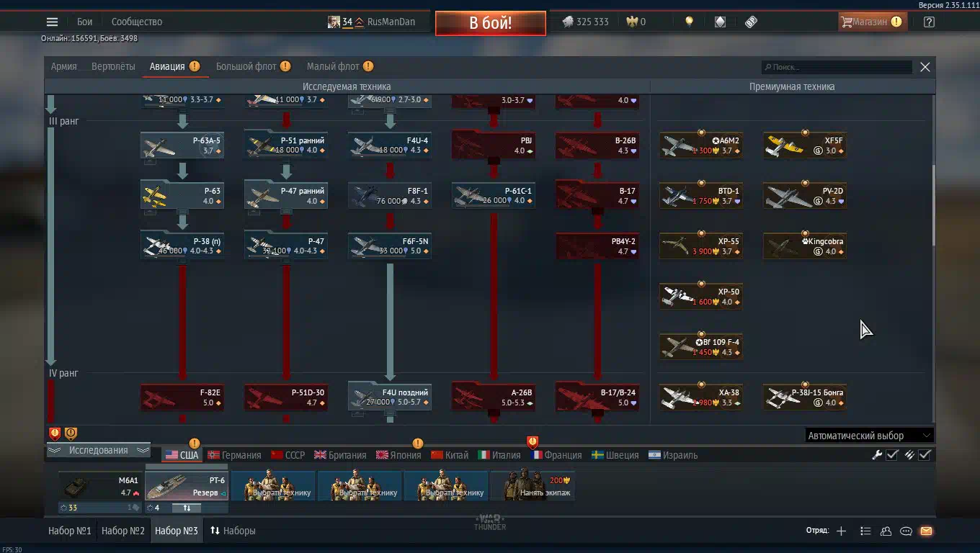This screenshot has width=980, height=553.
Task: Click the wrench auto-repair icon
Action: [877, 454]
